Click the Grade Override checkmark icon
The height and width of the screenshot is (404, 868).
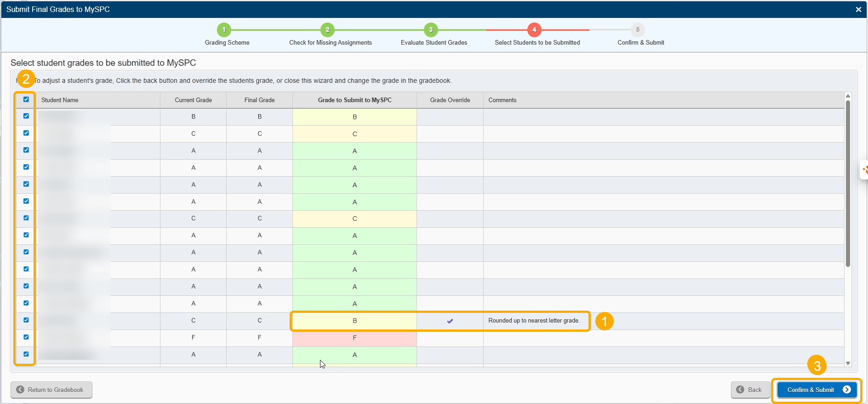450,321
